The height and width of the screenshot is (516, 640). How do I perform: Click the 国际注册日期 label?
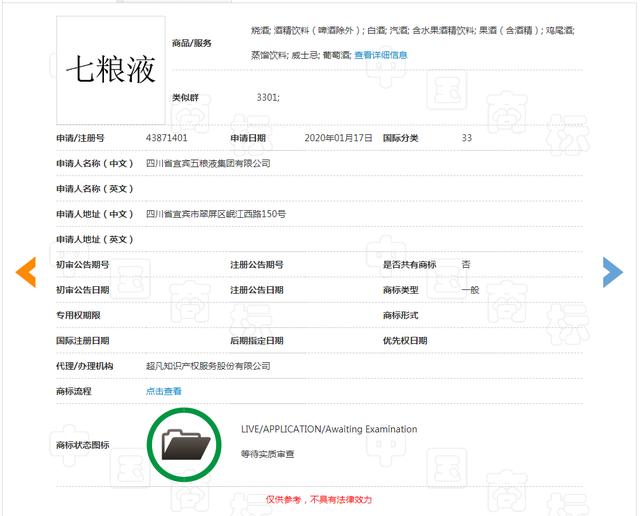point(82,340)
